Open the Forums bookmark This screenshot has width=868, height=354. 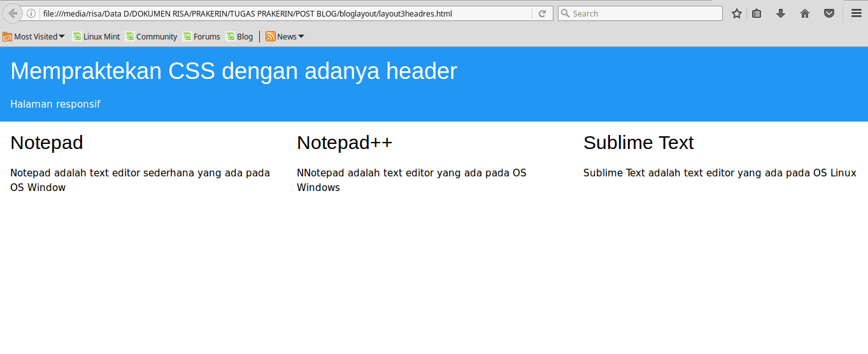coord(201,36)
